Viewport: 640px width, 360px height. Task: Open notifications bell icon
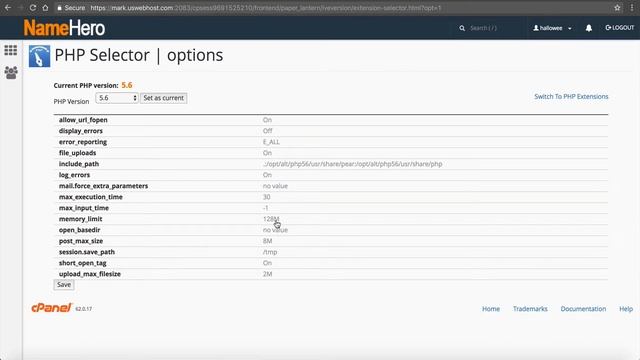click(x=589, y=28)
